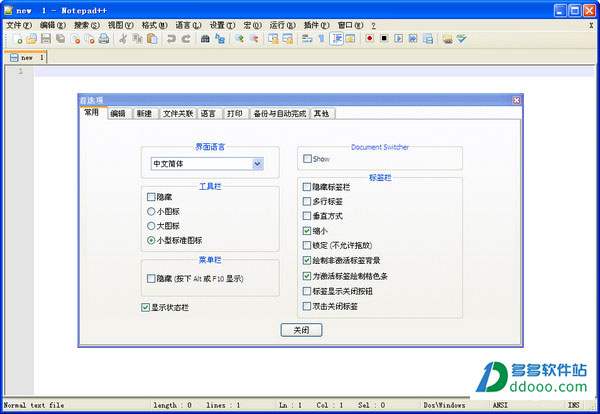Open the 格式 menu
Screen dimensions: 600x414
click(154, 25)
